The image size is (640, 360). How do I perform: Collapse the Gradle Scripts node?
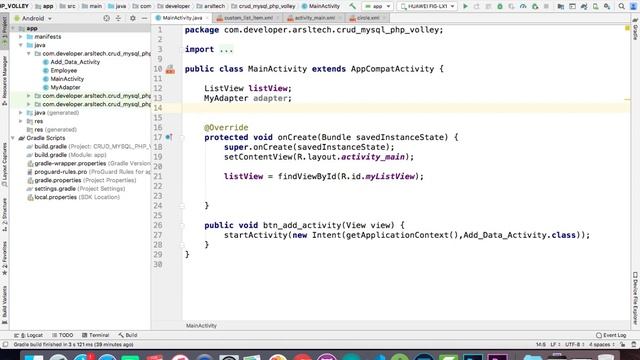[13, 138]
